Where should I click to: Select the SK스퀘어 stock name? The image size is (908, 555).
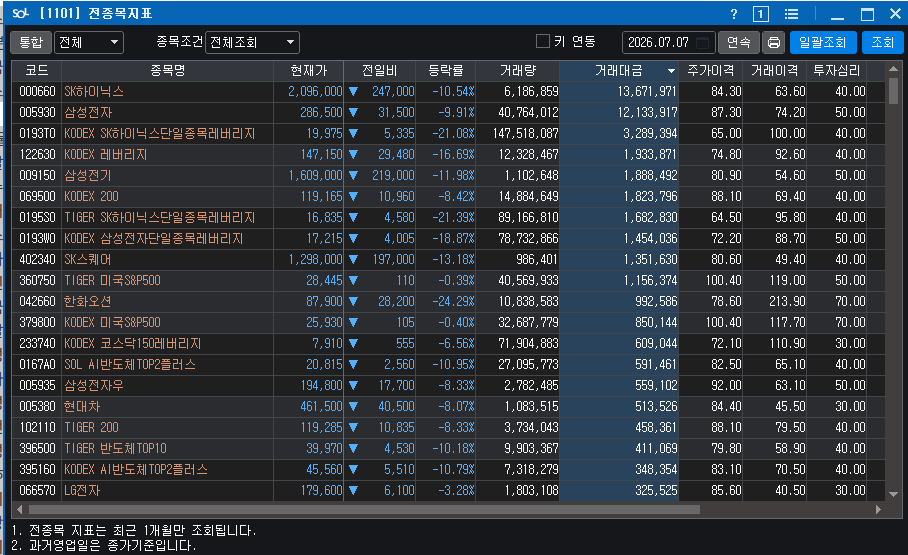pos(87,260)
